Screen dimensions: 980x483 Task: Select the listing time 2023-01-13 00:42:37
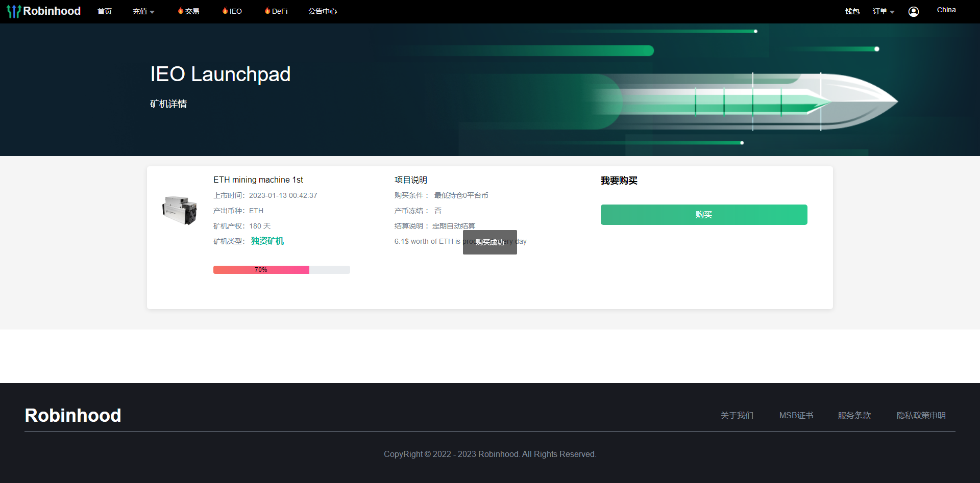[x=283, y=195]
